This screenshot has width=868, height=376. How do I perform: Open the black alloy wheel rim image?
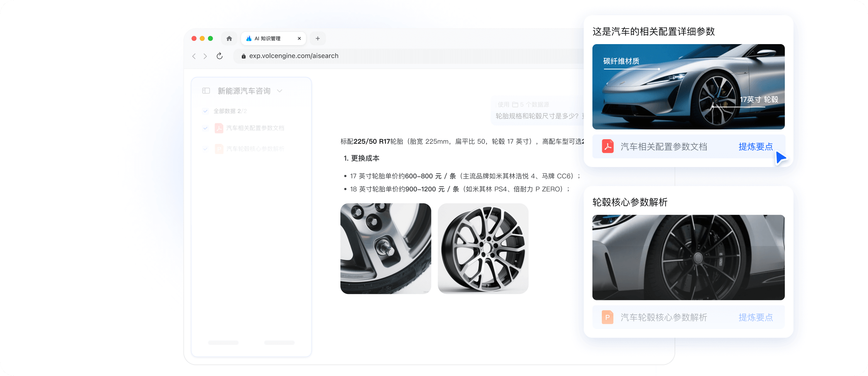coord(483,248)
